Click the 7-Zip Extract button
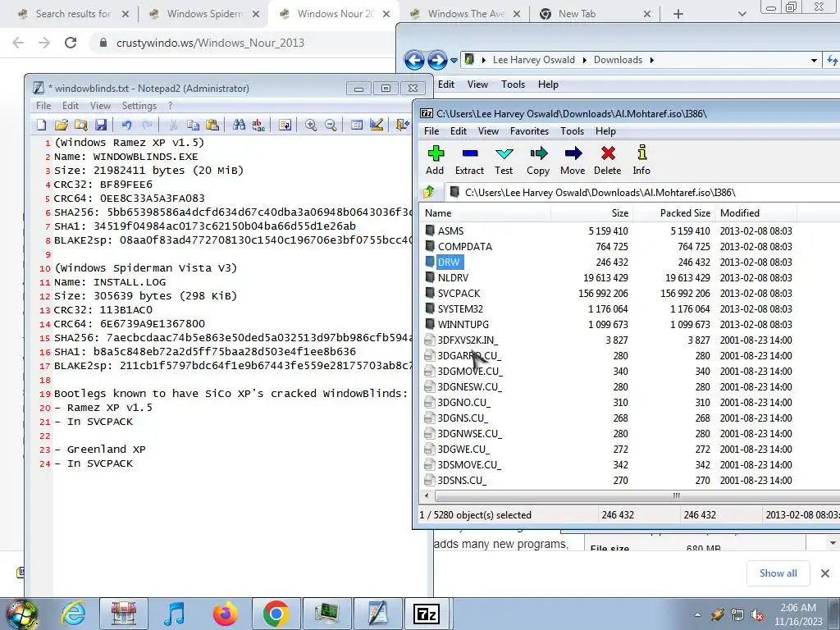This screenshot has height=630, width=840. click(x=469, y=160)
